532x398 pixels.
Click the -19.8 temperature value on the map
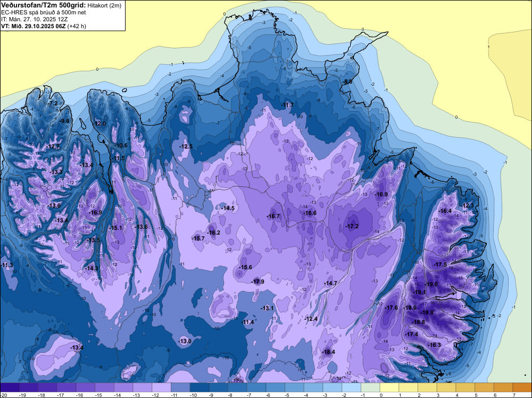click(x=427, y=312)
